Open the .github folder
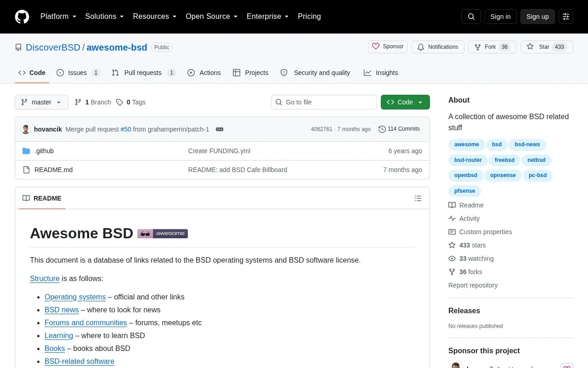 [44, 151]
